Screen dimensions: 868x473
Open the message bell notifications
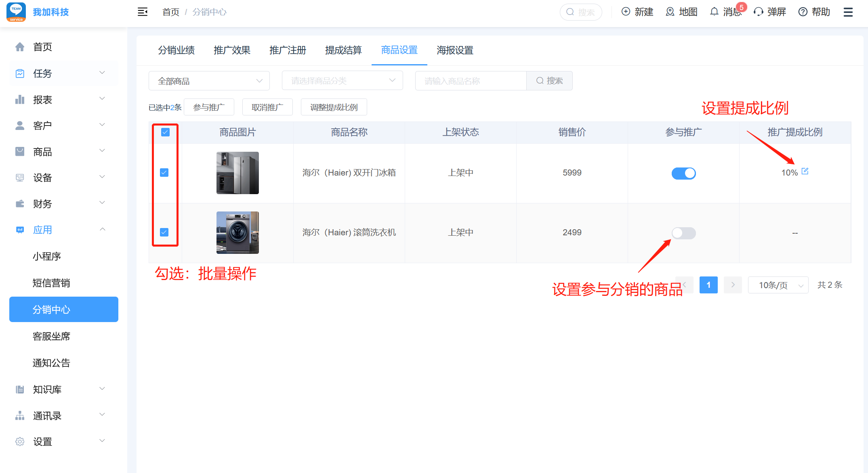(x=714, y=12)
